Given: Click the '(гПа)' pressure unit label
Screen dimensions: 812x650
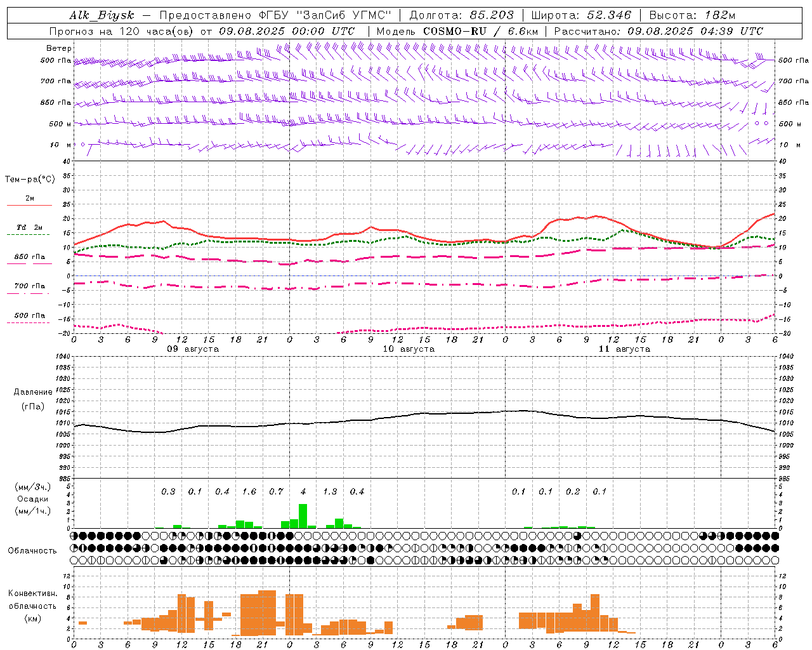Looking at the screenshot, I should 33,407.
